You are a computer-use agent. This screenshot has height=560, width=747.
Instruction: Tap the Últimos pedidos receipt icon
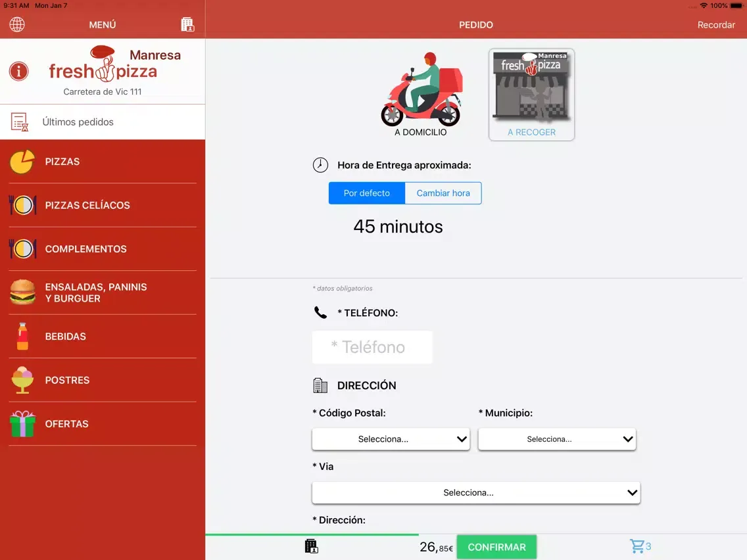[x=20, y=122]
